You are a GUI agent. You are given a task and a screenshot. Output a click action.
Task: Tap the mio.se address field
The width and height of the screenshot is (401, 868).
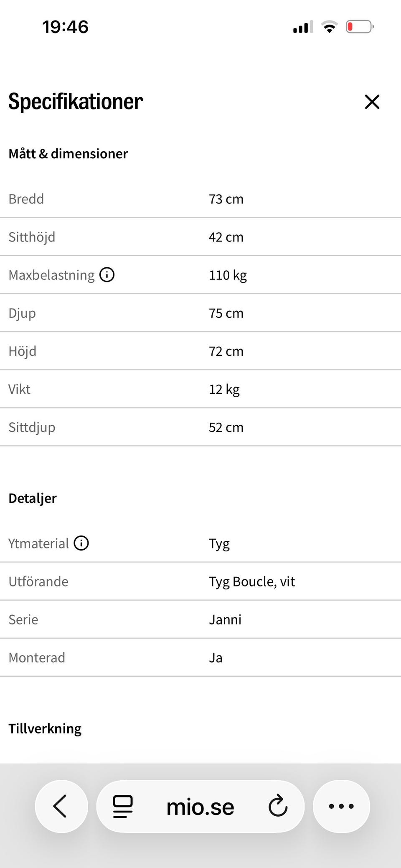[x=200, y=806]
